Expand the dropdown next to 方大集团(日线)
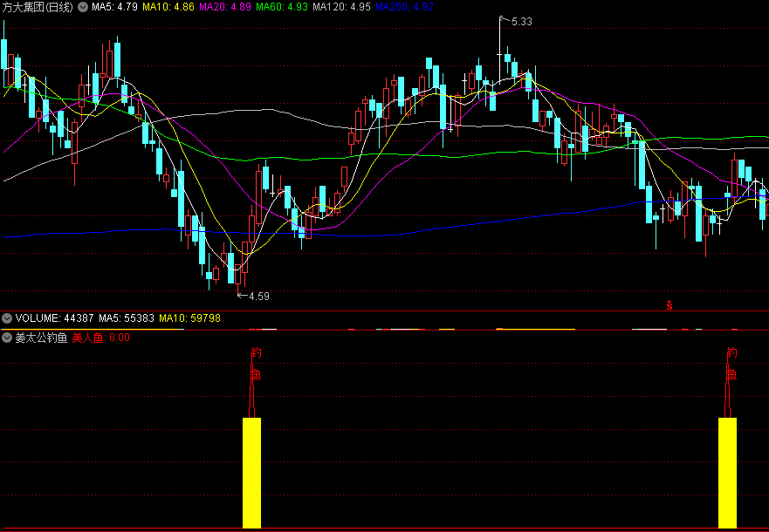Viewport: 769px width, 532px height. 84,7
